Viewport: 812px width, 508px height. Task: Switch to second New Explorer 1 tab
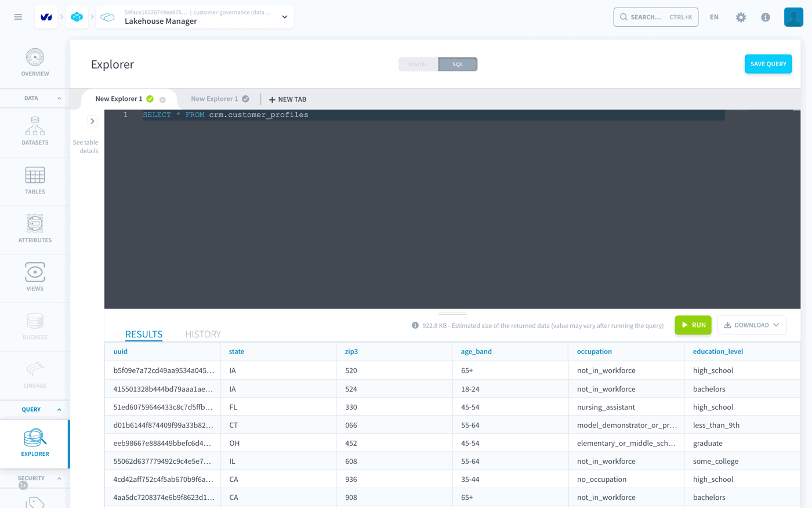tap(215, 99)
